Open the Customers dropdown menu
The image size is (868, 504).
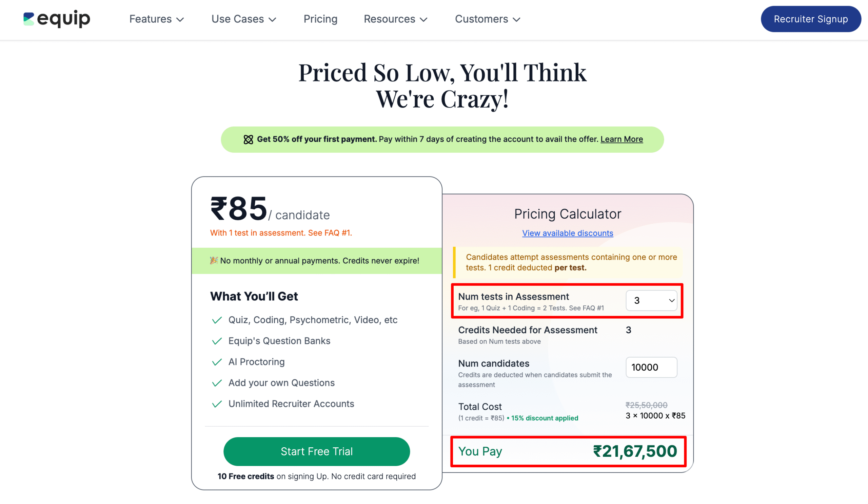pyautogui.click(x=487, y=19)
